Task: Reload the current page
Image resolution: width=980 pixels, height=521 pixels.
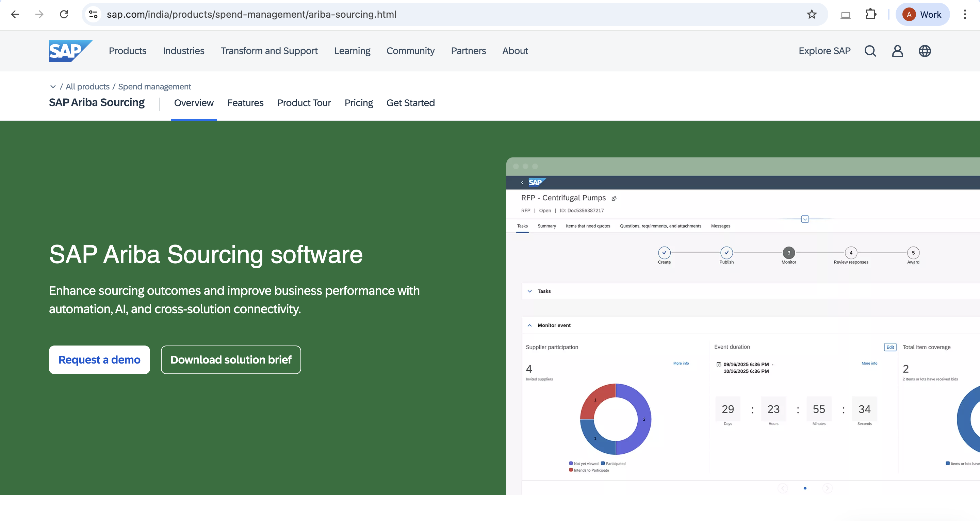Action: (64, 14)
